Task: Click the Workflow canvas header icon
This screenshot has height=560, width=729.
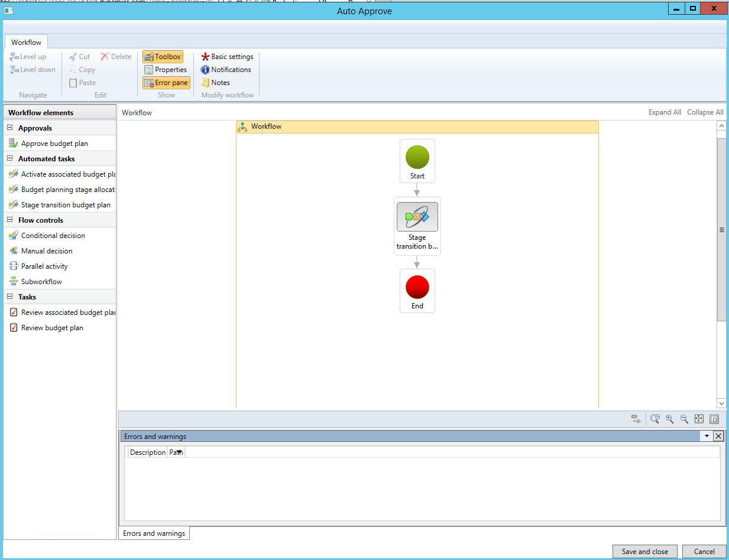Action: tap(242, 126)
